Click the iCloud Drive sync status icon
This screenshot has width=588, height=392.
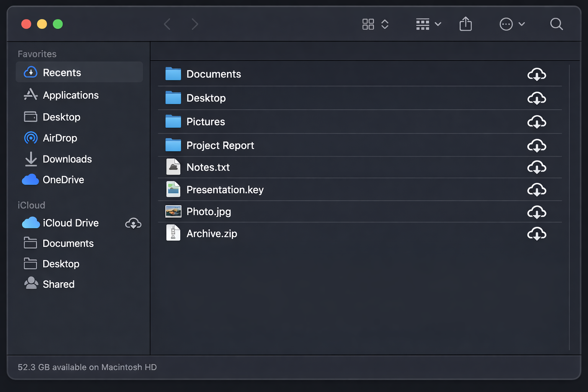click(133, 223)
